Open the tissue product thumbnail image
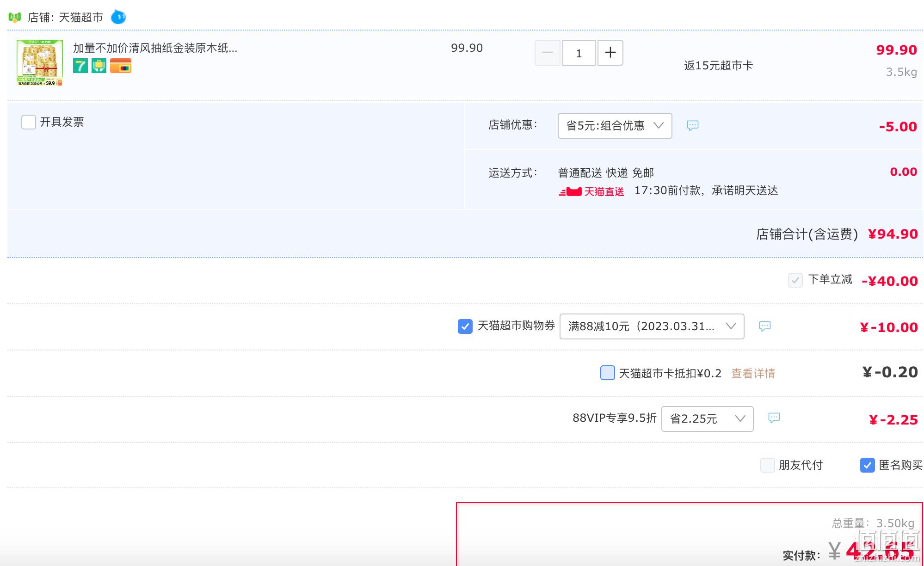 tap(40, 63)
